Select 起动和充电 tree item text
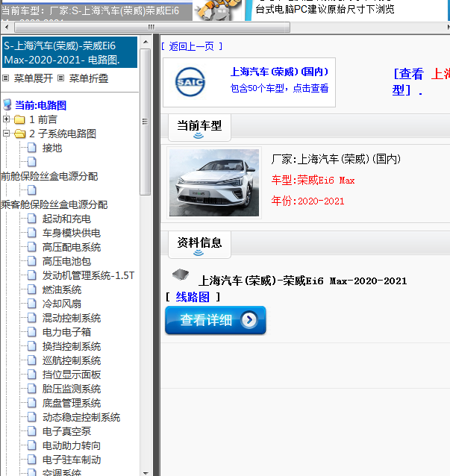The height and width of the screenshot is (476, 450). tap(67, 219)
